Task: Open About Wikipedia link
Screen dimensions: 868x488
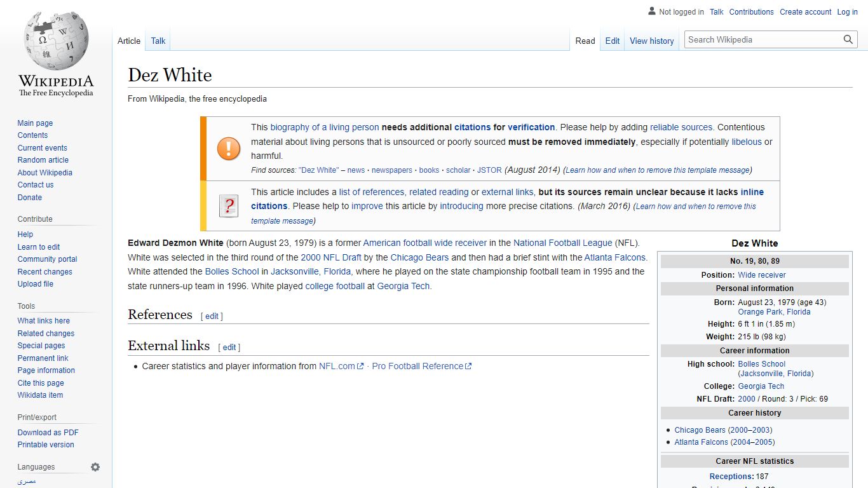Action: point(44,173)
